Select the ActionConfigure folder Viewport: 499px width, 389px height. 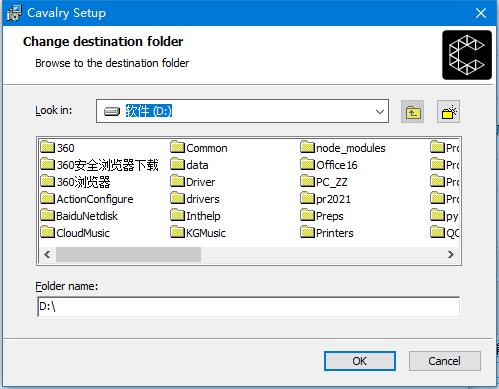[x=87, y=199]
